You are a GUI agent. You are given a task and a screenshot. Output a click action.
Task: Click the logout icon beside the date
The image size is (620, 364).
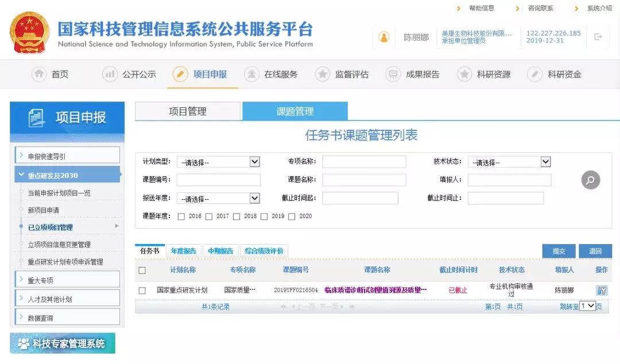pyautogui.click(x=598, y=37)
